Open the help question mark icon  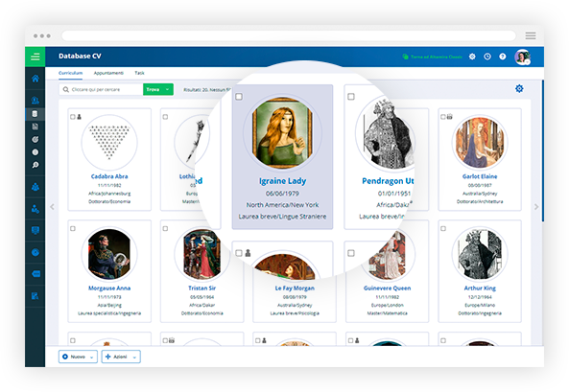[x=503, y=57]
